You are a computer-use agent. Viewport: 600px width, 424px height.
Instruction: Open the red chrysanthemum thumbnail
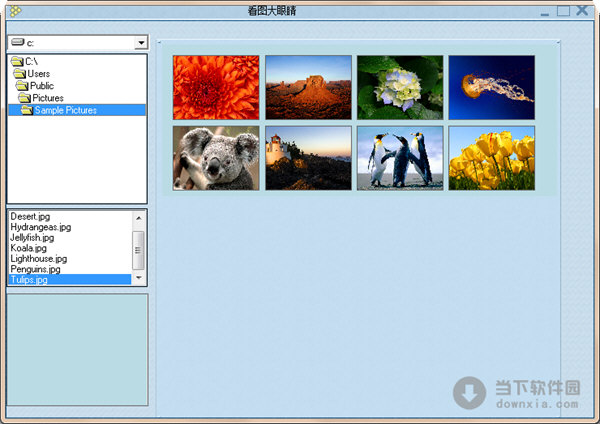click(x=216, y=88)
